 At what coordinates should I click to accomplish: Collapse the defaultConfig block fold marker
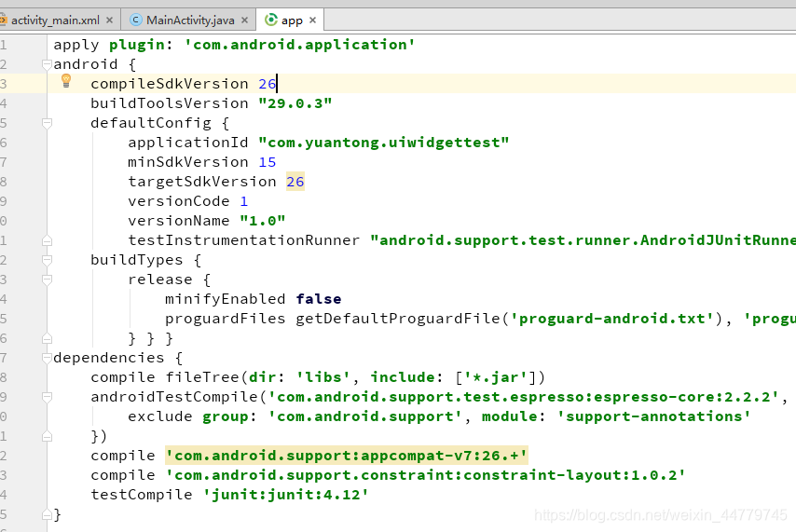(x=47, y=123)
